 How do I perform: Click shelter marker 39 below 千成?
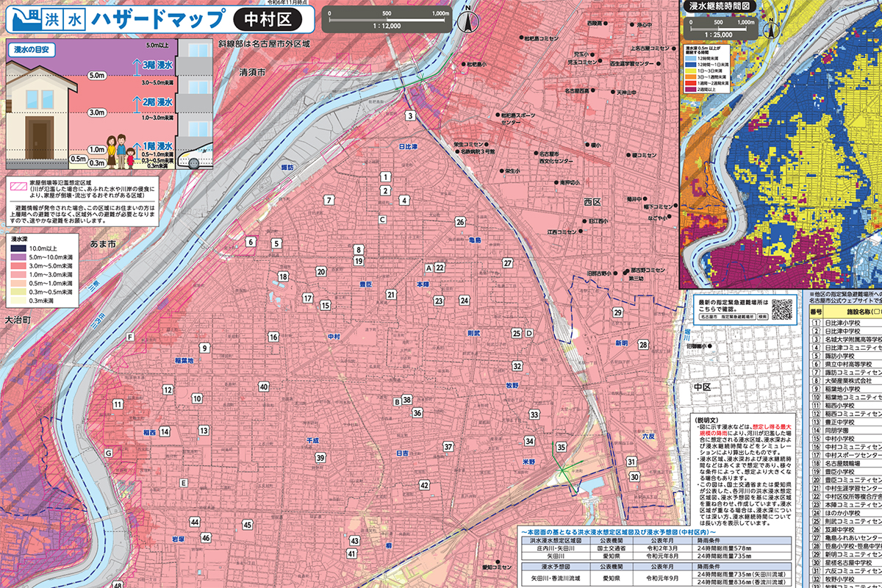point(320,458)
